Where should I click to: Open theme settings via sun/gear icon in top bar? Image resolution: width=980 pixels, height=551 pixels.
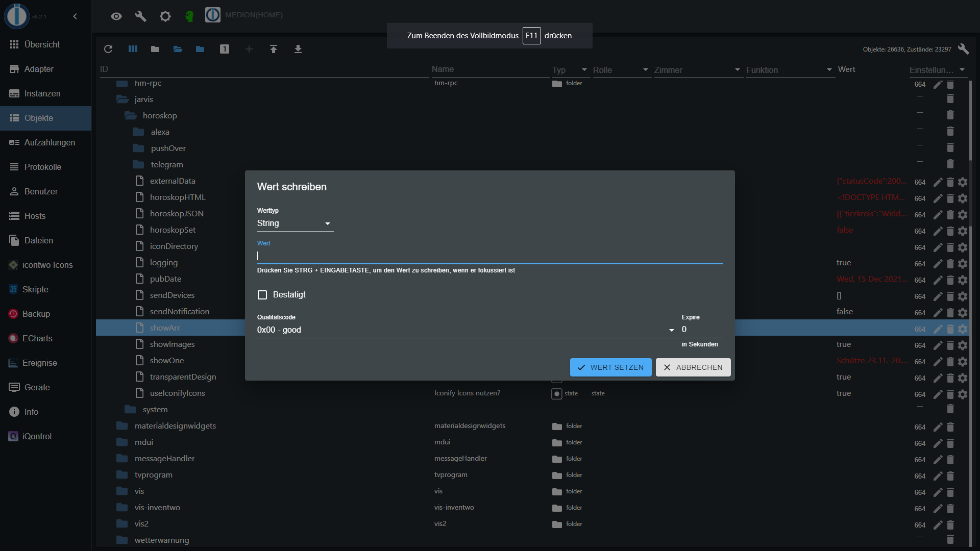tap(165, 16)
